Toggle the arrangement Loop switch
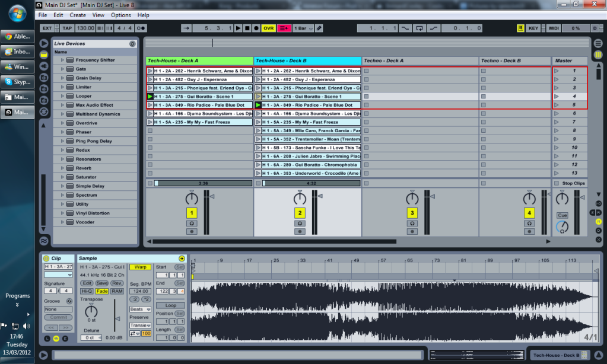 (420, 28)
